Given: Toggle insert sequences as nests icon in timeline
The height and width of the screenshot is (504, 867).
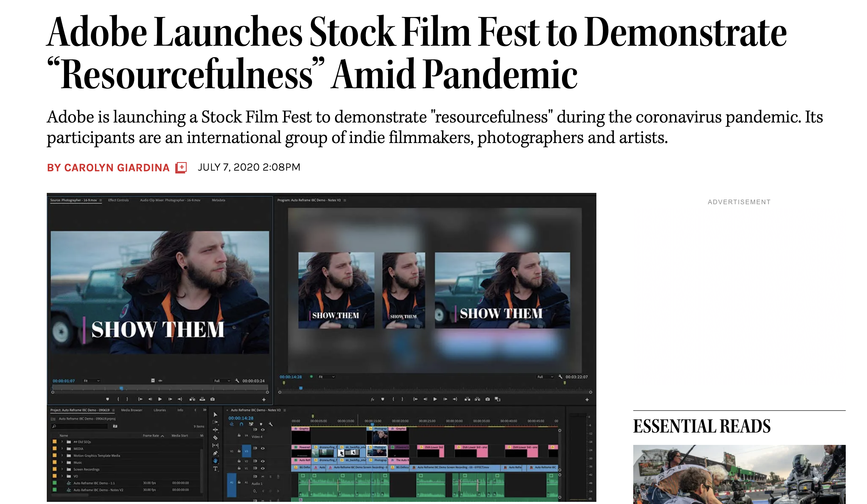Looking at the screenshot, I should [x=232, y=424].
